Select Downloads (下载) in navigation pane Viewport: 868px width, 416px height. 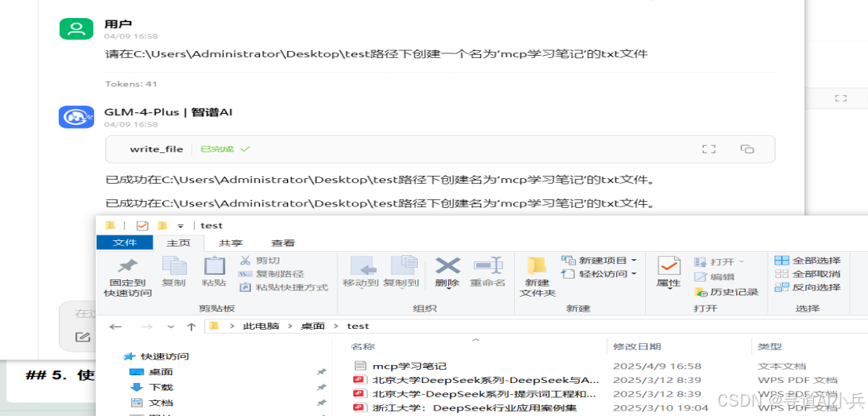click(x=151, y=387)
